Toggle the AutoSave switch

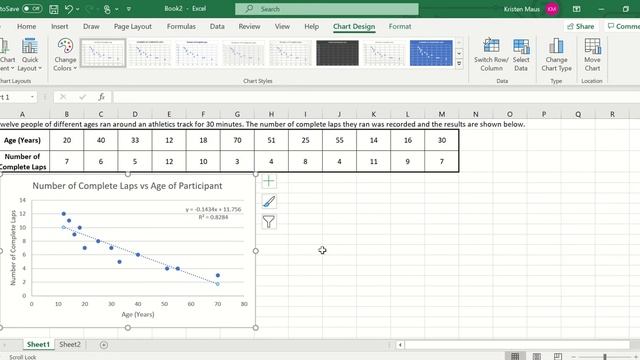[x=32, y=9]
